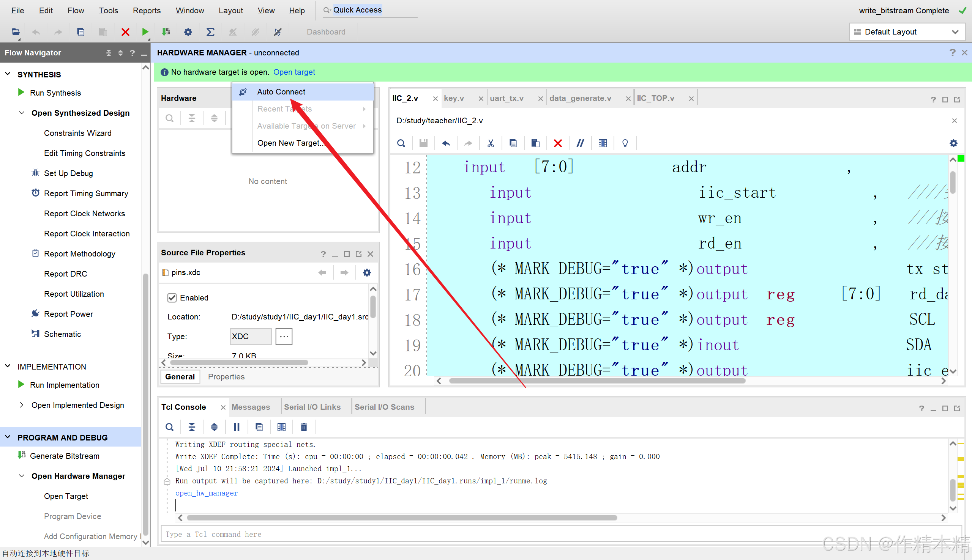Switch to the uart_tx.v tab

[x=507, y=99]
